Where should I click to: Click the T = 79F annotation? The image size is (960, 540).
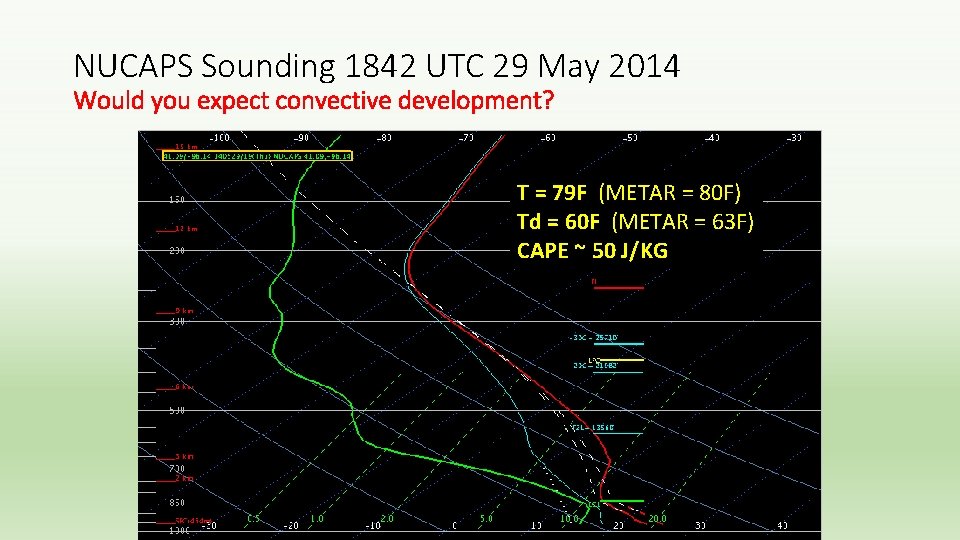pyautogui.click(x=552, y=193)
